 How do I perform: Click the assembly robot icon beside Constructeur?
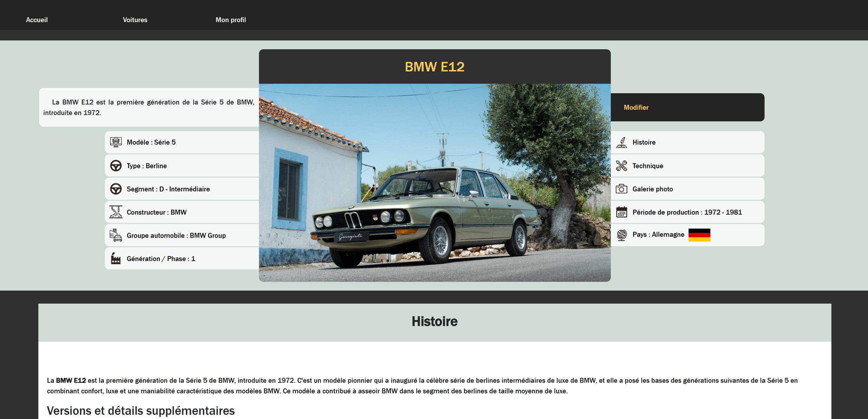tap(116, 212)
